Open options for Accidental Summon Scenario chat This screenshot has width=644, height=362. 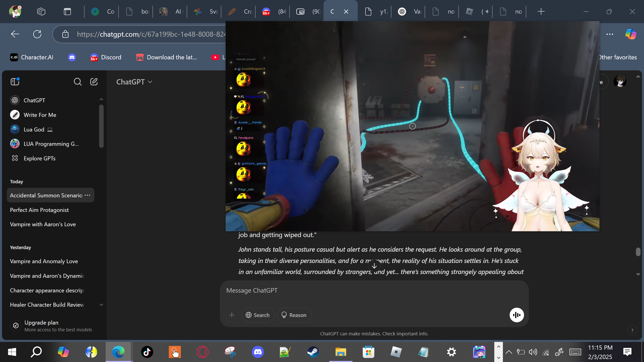click(x=88, y=195)
